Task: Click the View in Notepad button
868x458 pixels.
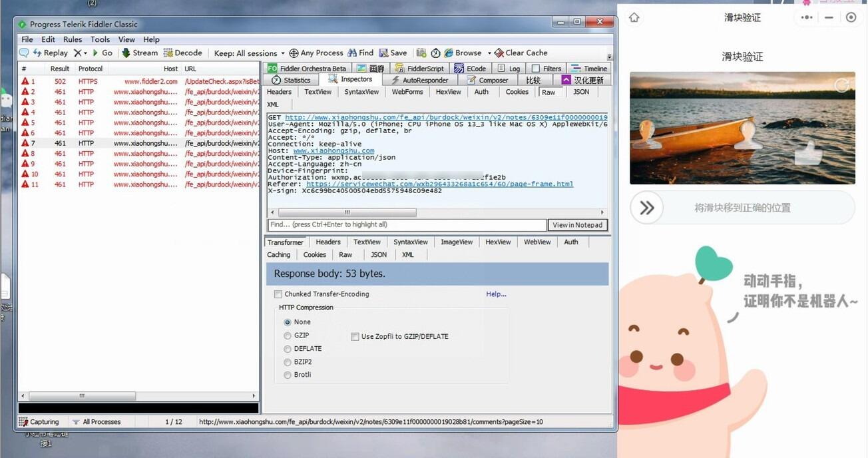Action: click(577, 225)
